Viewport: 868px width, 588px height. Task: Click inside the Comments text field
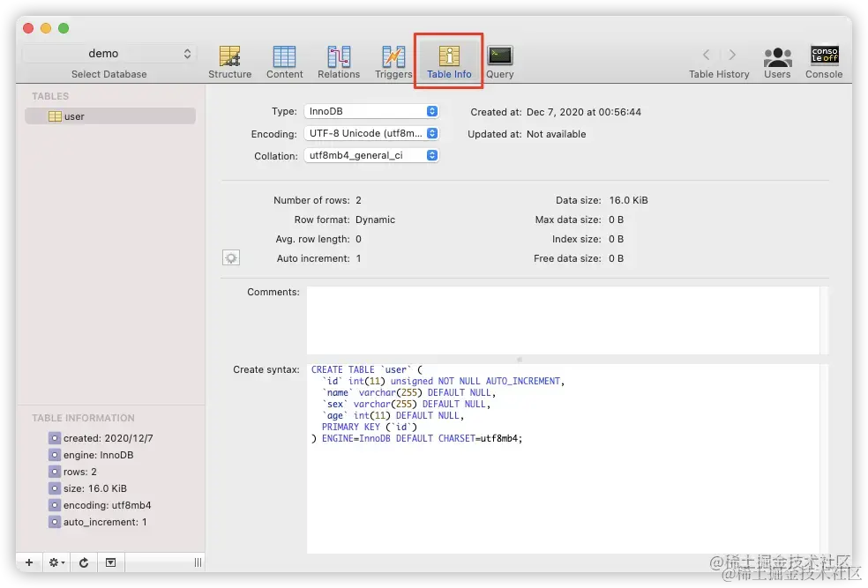(x=563, y=320)
